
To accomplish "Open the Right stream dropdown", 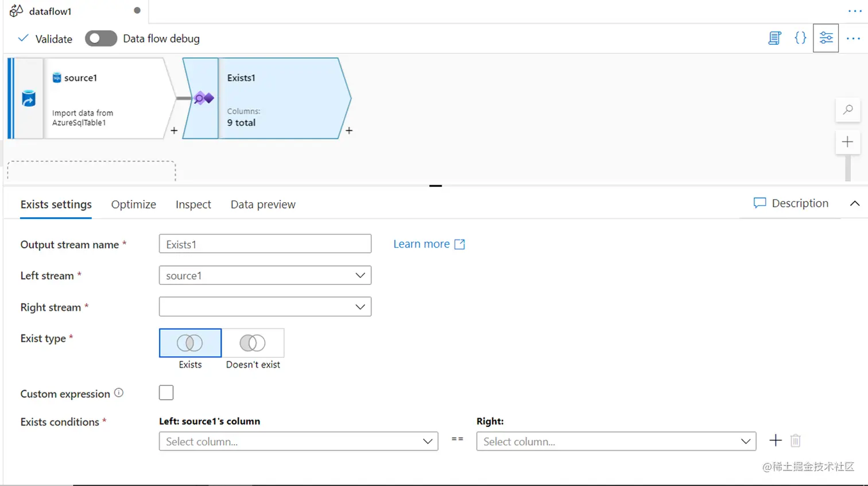I will [x=265, y=307].
